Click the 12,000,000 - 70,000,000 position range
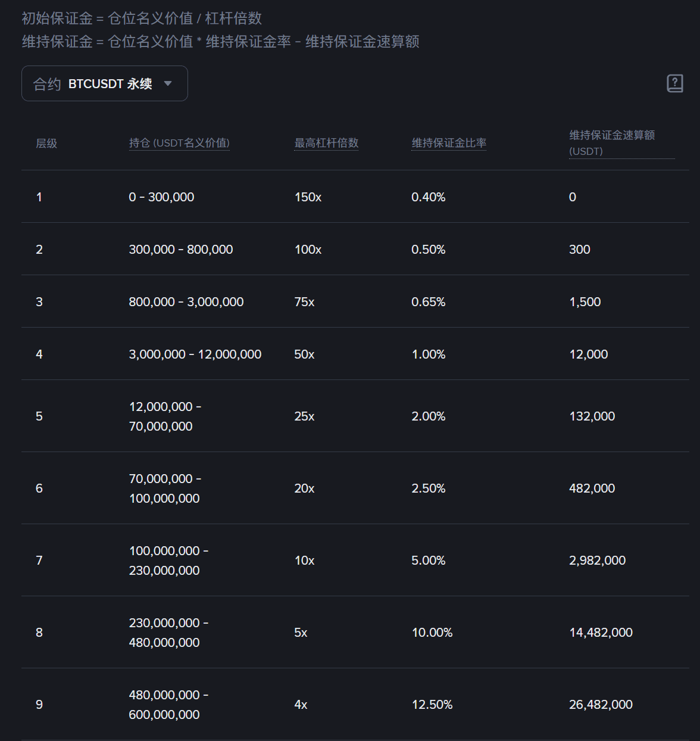The height and width of the screenshot is (741, 700). [x=165, y=416]
